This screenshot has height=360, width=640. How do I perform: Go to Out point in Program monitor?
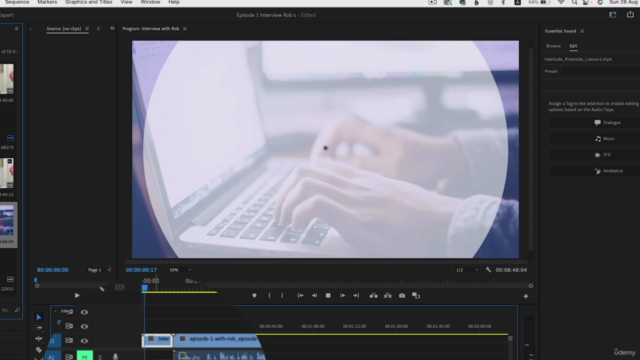(356, 296)
